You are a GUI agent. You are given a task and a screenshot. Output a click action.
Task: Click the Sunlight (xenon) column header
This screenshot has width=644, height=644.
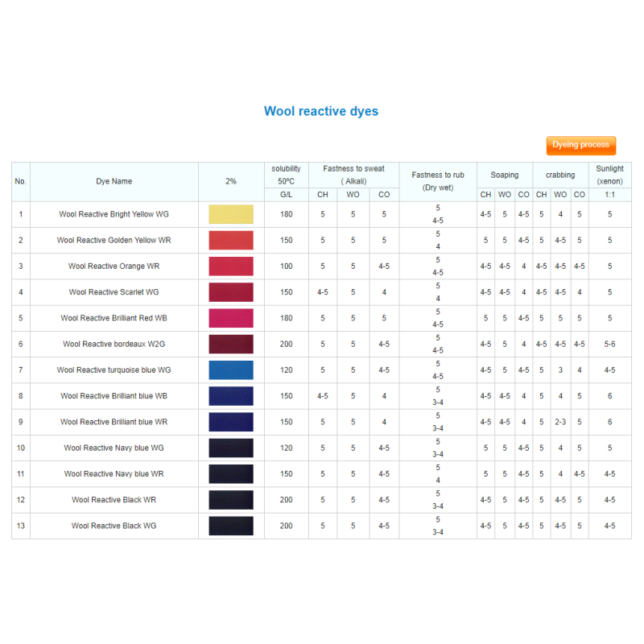pos(609,175)
